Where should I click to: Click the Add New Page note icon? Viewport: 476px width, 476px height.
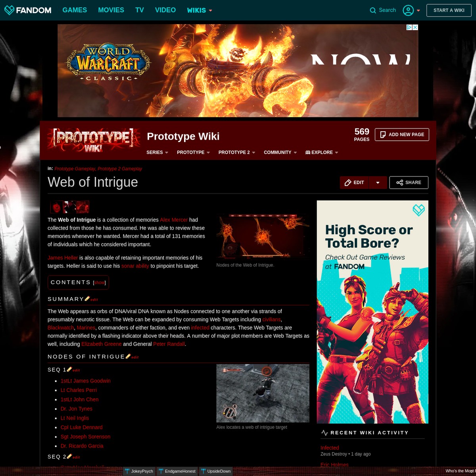point(383,134)
